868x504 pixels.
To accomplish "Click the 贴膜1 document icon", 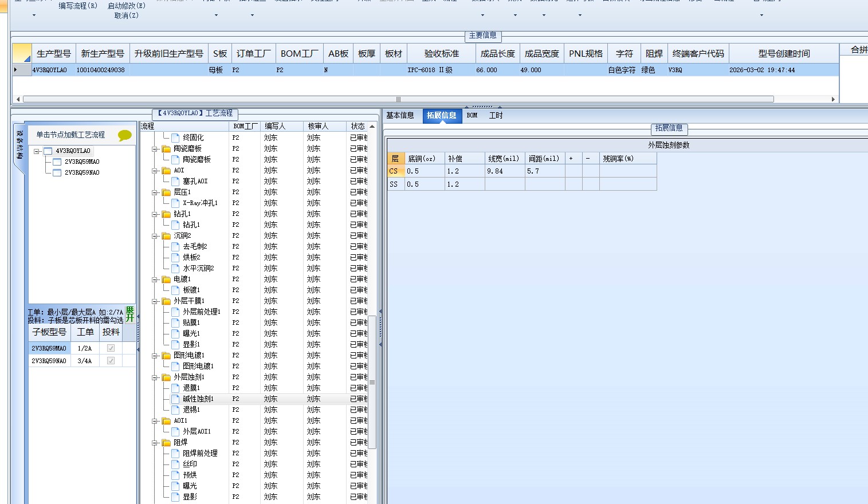I will pyautogui.click(x=176, y=322).
